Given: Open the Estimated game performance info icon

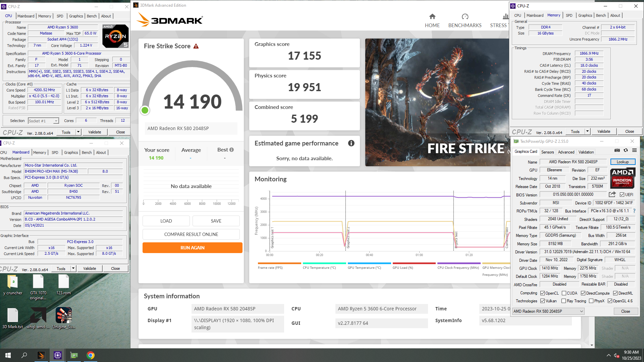Looking at the screenshot, I should tap(351, 143).
